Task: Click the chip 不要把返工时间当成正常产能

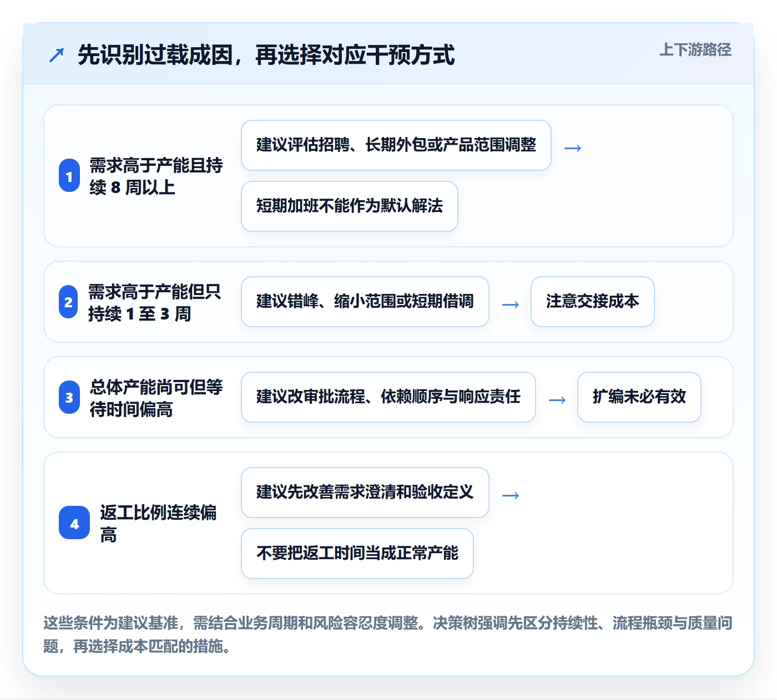Action: pyautogui.click(x=357, y=554)
